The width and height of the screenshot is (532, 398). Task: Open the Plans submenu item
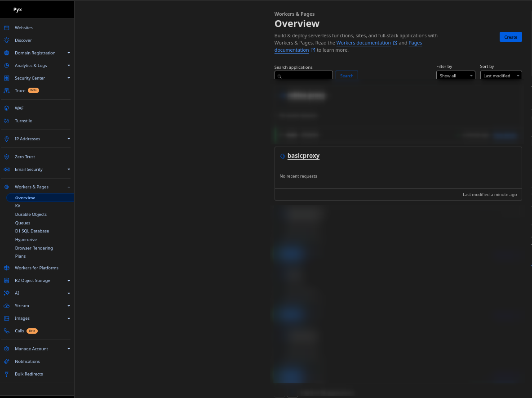pos(20,256)
